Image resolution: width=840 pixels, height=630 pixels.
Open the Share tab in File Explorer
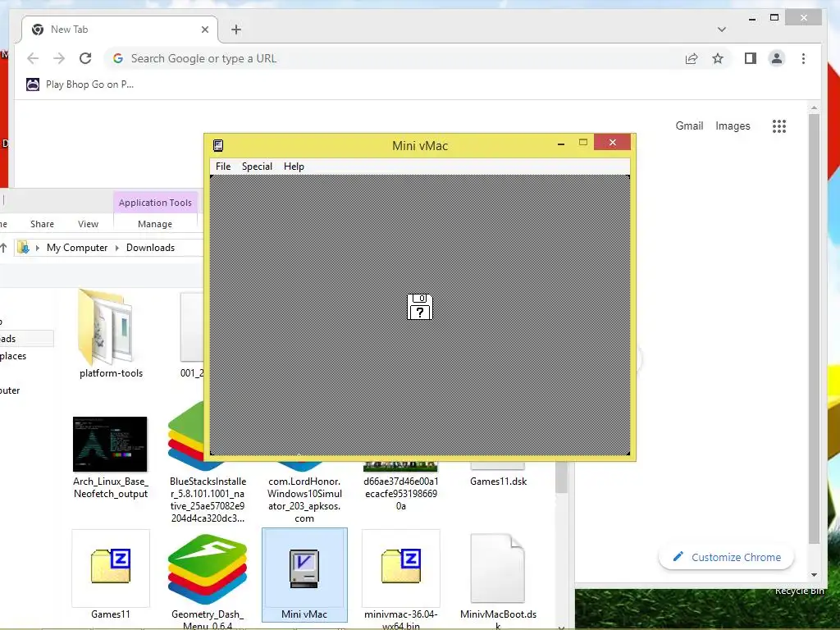[x=42, y=224]
